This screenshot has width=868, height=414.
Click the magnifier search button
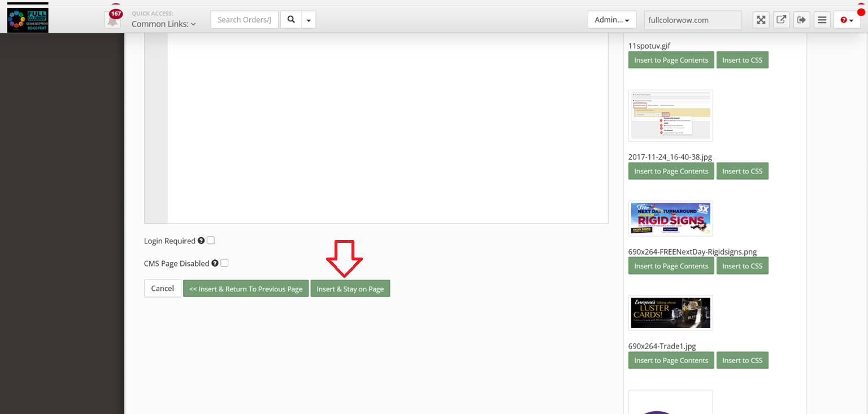[291, 20]
